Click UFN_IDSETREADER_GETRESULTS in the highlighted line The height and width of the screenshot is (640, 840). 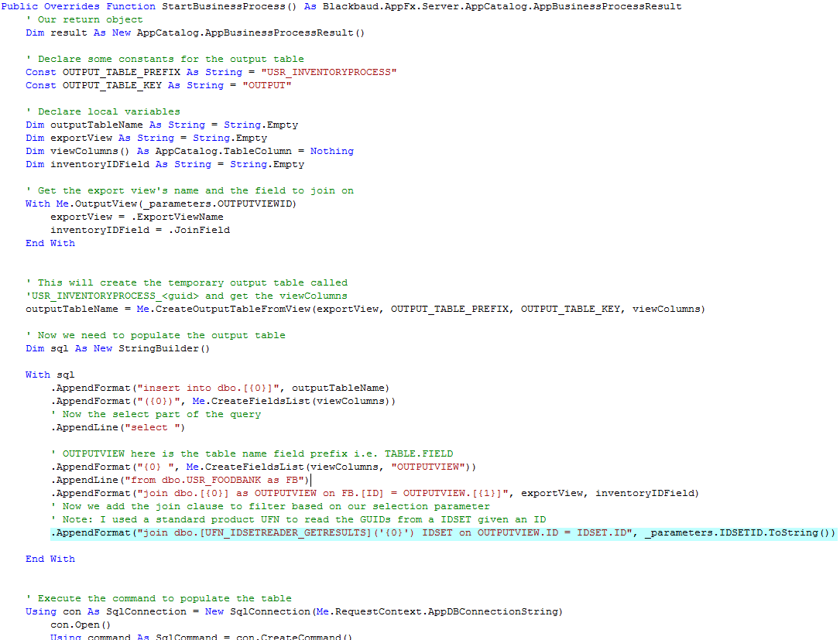coord(285,533)
